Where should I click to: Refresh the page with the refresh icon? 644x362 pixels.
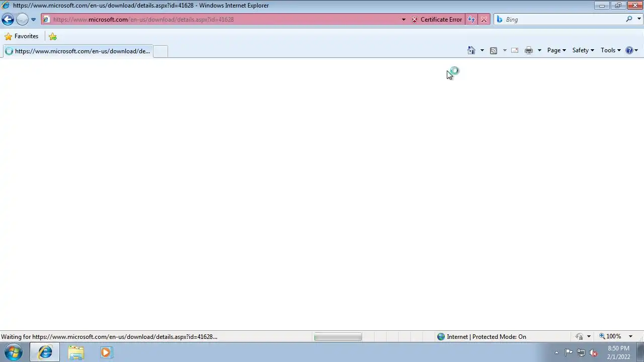tap(471, 20)
